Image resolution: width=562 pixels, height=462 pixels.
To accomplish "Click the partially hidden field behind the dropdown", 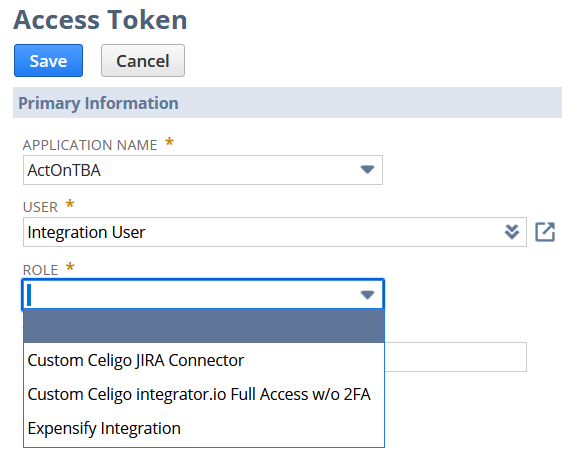I will point(456,357).
